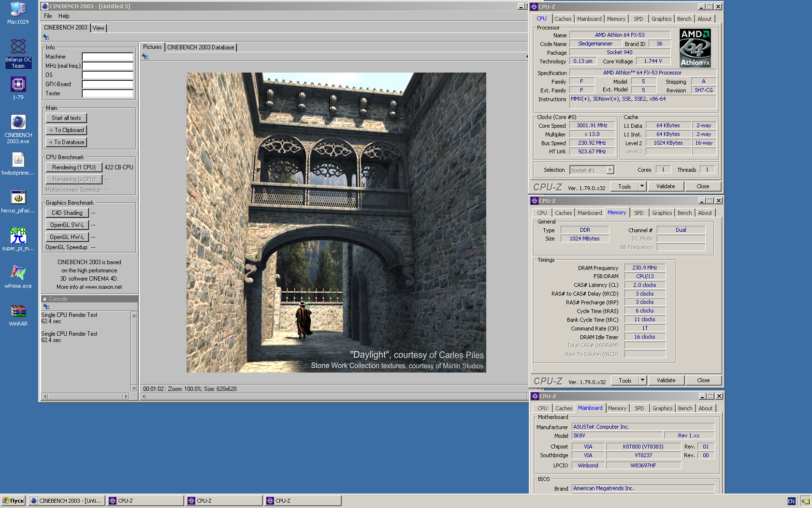Image resolution: width=812 pixels, height=508 pixels.
Task: Click the Console scroll down arrow
Action: pos(134,388)
